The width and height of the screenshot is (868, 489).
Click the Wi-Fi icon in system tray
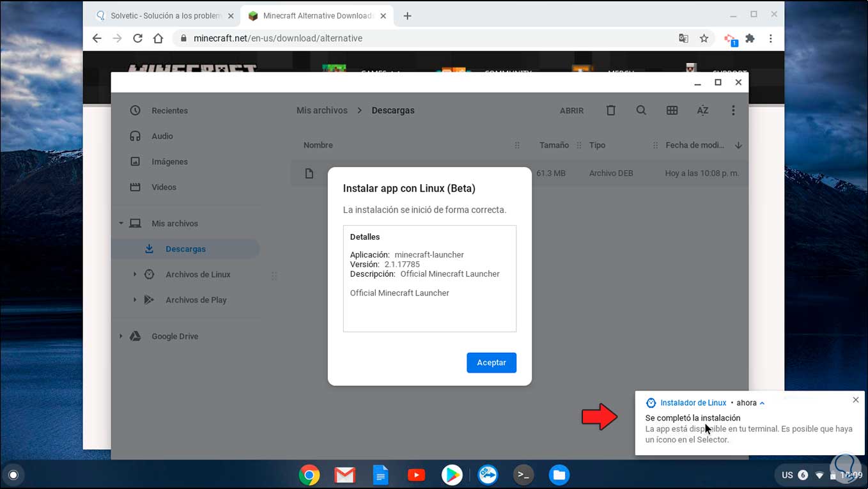[x=819, y=476]
